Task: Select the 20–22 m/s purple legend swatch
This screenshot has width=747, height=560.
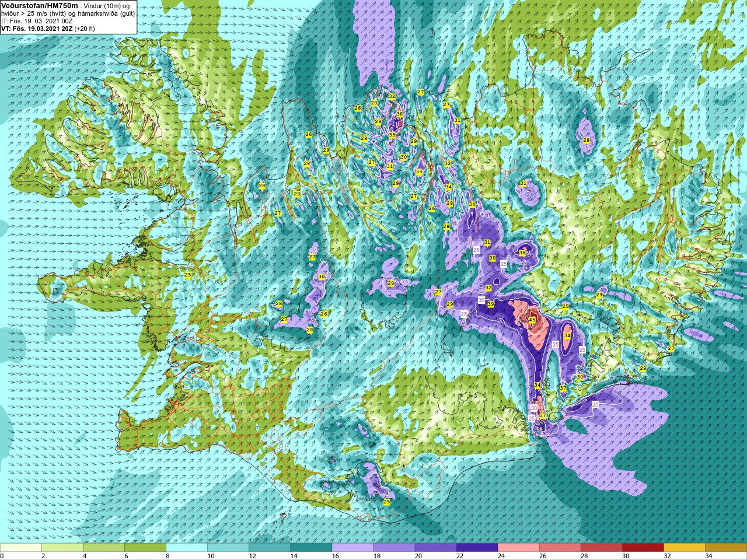Action: tap(435, 548)
